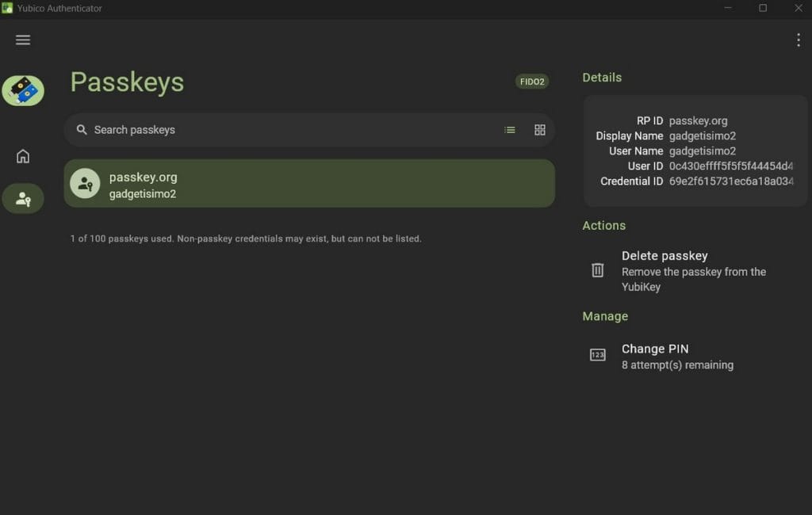Maximize the Yubico Authenticator window
This screenshot has width=812, height=515.
pos(763,8)
